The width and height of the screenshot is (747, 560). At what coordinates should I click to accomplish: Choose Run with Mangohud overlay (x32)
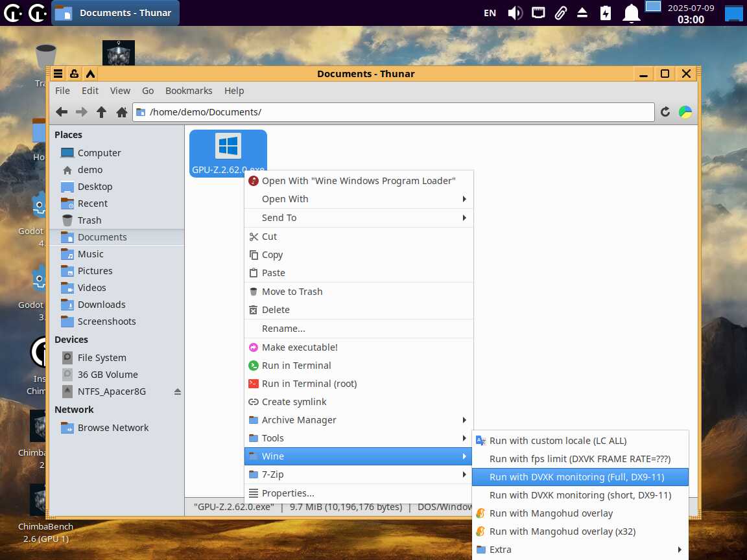coord(580,531)
